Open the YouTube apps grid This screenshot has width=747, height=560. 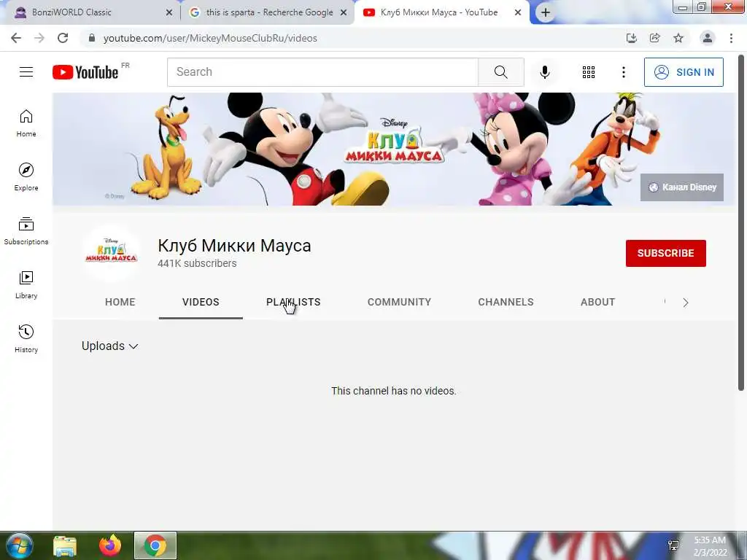click(589, 72)
